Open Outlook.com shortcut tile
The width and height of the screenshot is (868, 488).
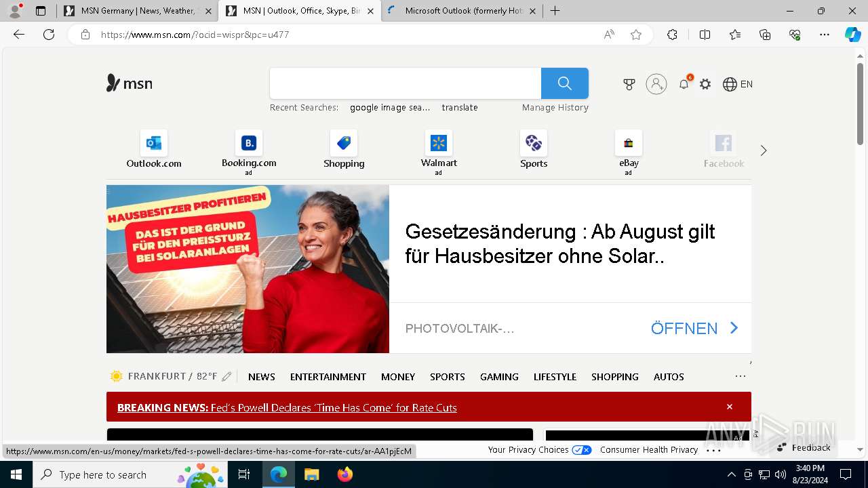[154, 150]
